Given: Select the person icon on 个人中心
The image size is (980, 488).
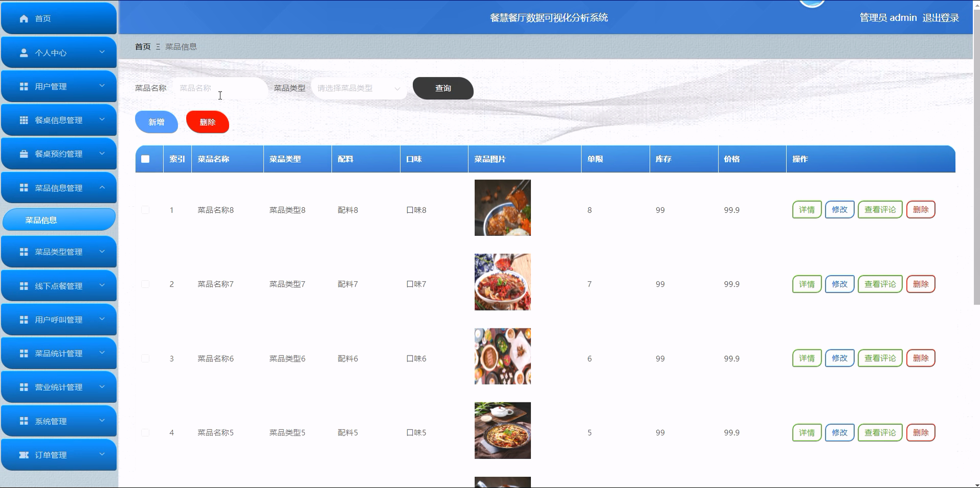Looking at the screenshot, I should (x=23, y=52).
